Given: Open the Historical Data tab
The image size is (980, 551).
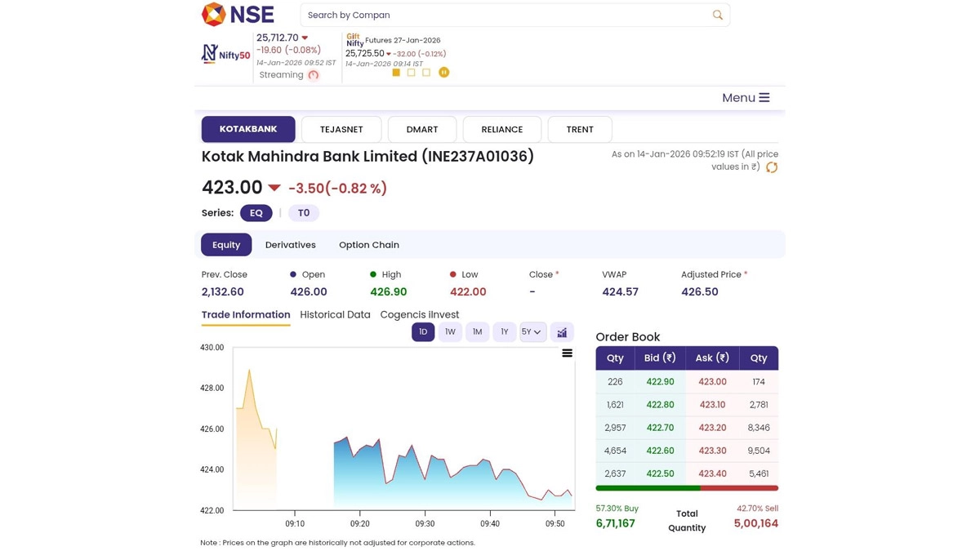Looking at the screenshot, I should (335, 315).
